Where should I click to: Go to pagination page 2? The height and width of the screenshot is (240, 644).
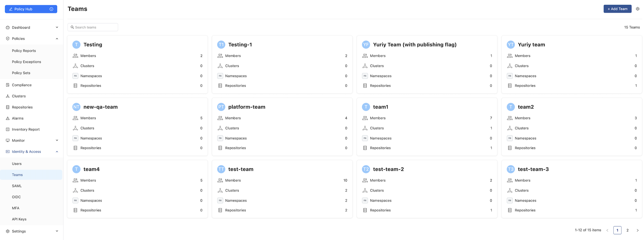click(x=627, y=230)
